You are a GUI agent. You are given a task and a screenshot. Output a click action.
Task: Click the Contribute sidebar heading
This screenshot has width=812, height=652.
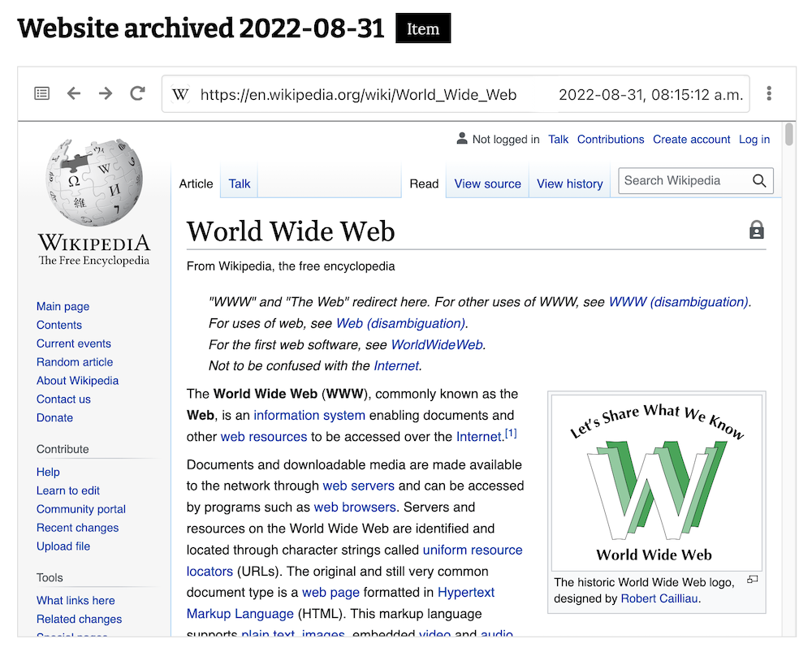(x=63, y=450)
